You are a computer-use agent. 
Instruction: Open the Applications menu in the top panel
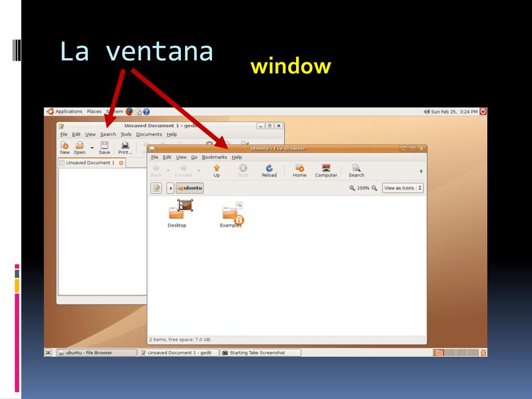click(x=69, y=111)
